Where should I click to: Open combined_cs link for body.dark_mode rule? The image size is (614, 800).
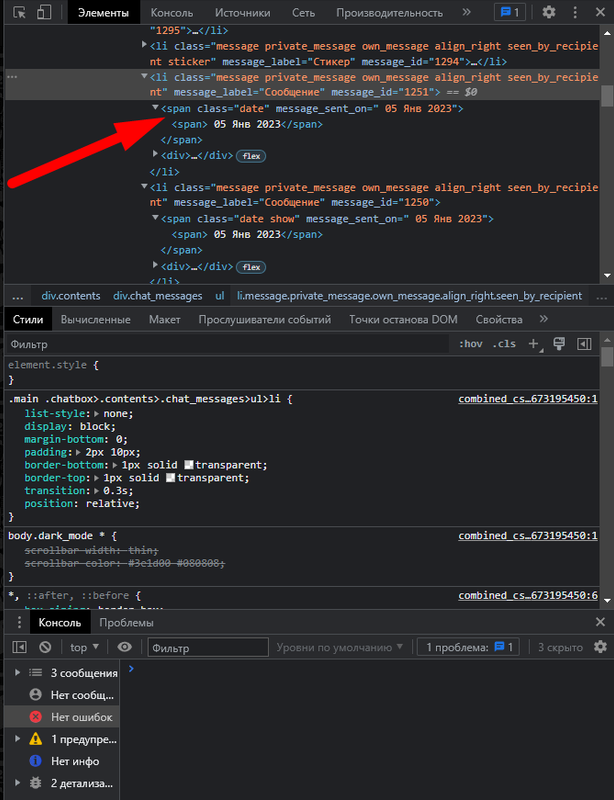click(x=528, y=536)
